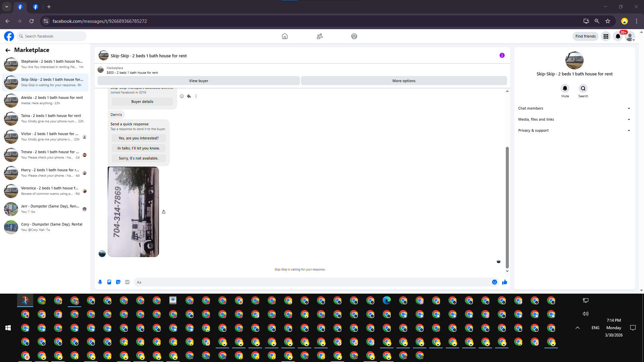Open the sticker picker icon
The width and height of the screenshot is (644, 362).
coord(118,282)
